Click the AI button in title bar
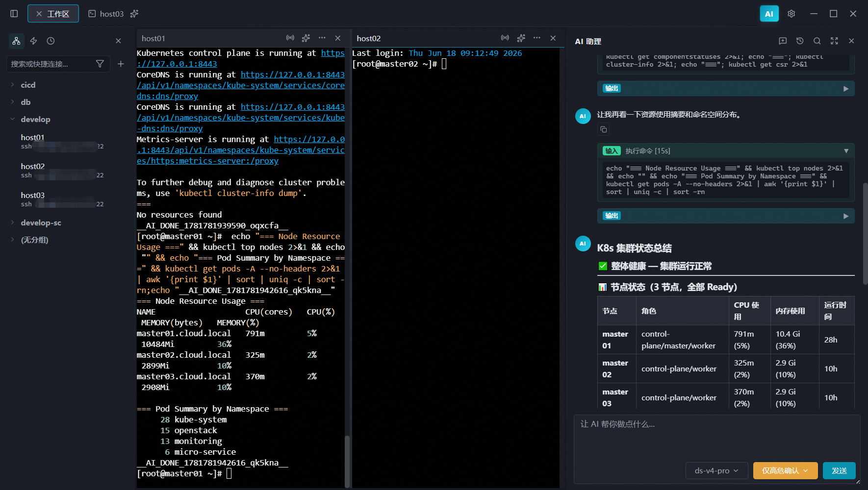This screenshot has width=868, height=490. click(x=769, y=14)
